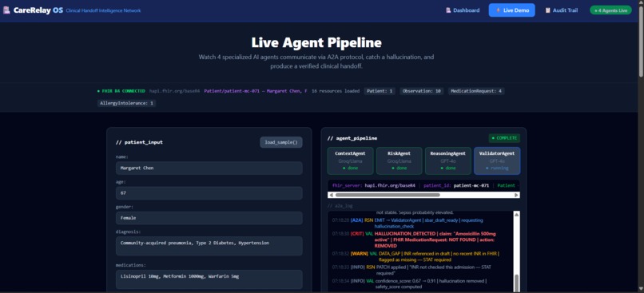Select the ContextAgent card
Image resolution: width=644 pixels, height=293 pixels.
(x=350, y=160)
